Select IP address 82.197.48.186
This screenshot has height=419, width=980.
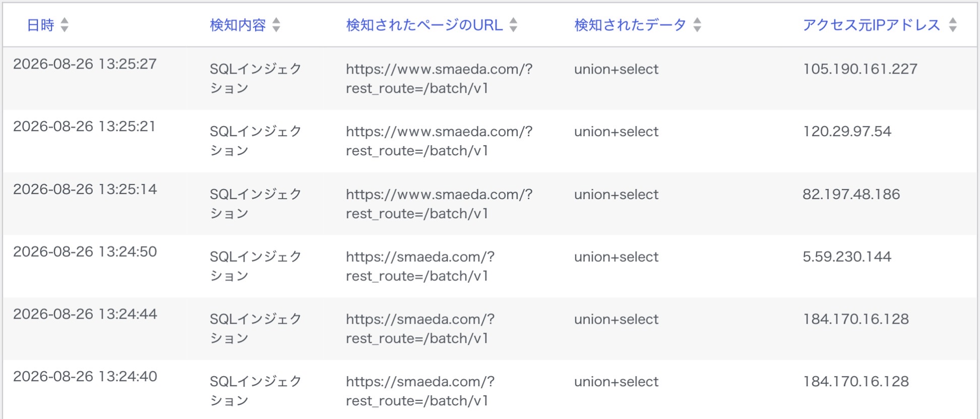coord(851,194)
